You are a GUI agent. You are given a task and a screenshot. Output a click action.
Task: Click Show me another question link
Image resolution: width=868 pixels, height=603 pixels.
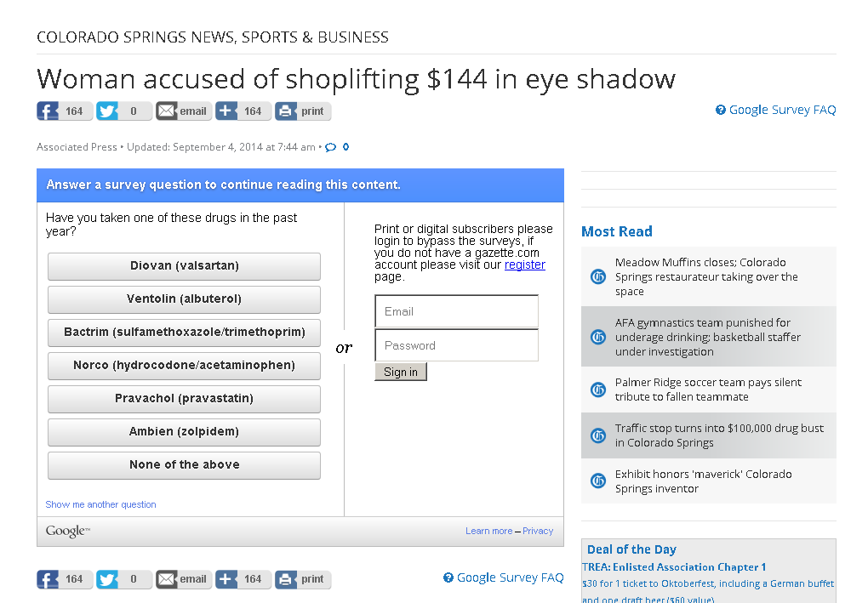[x=100, y=504]
